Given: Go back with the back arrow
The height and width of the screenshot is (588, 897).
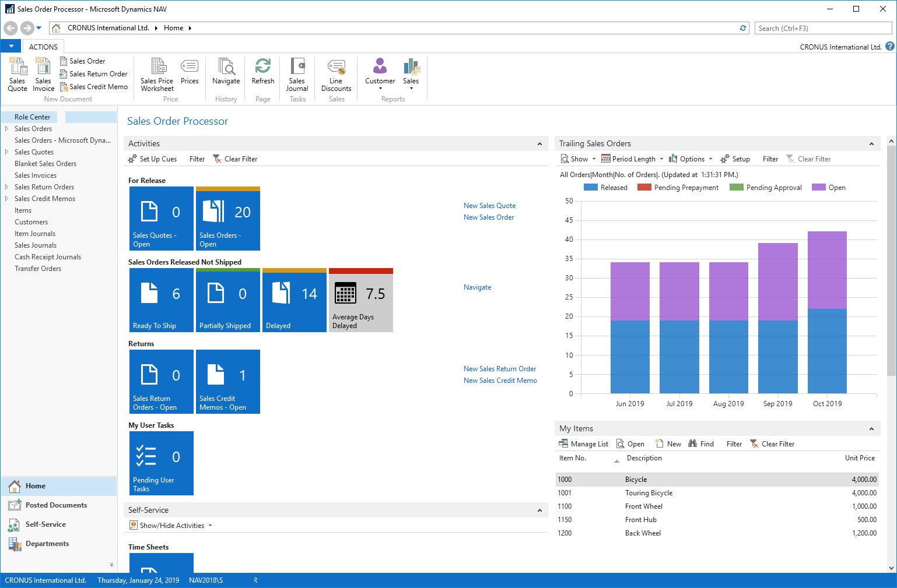Looking at the screenshot, I should point(10,28).
